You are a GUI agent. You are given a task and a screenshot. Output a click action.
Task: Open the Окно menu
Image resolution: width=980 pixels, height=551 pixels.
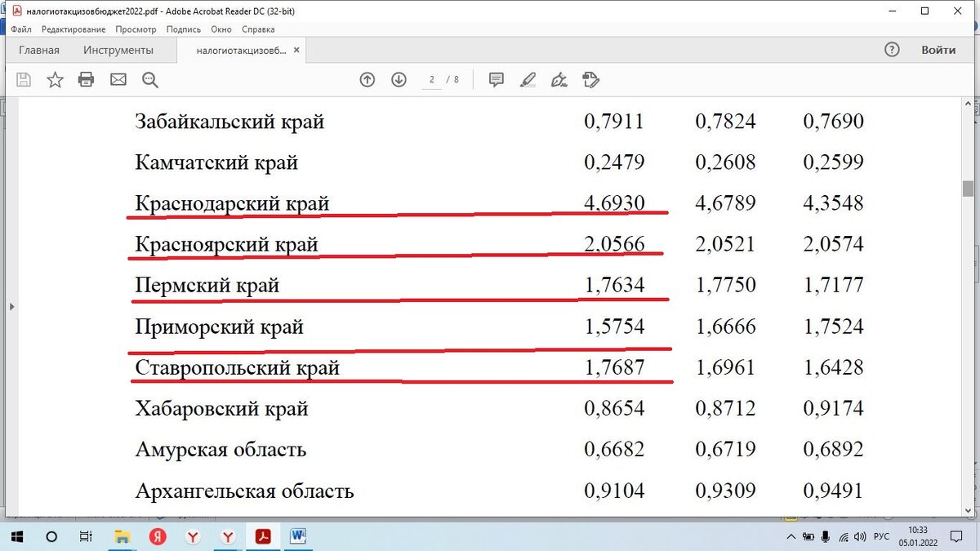coord(220,29)
